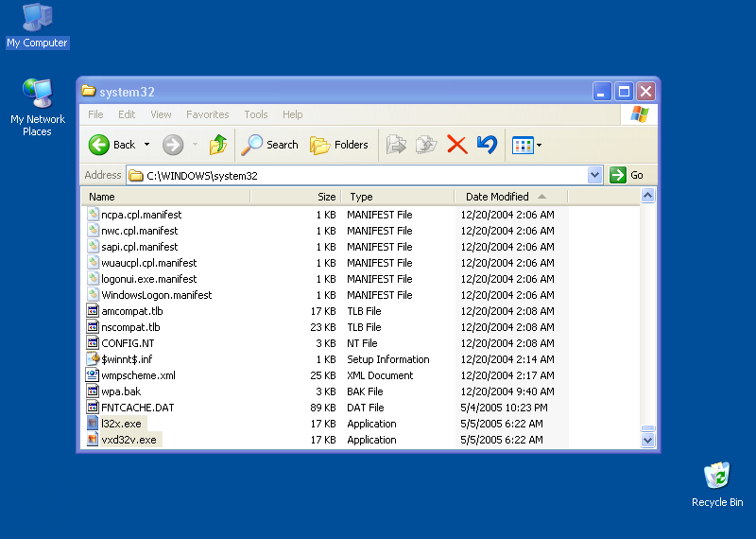The height and width of the screenshot is (539, 756).
Task: Click the scrollbar up arrow
Action: coord(647,196)
